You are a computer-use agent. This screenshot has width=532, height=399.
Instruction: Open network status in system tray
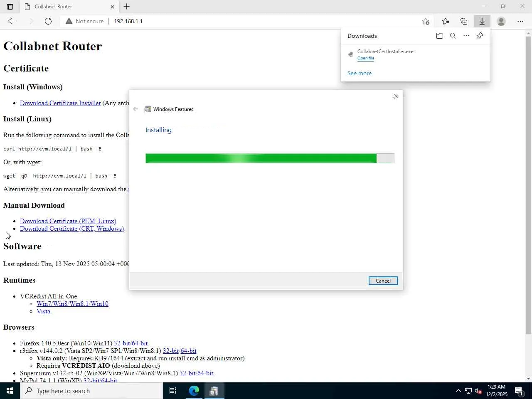point(468,391)
